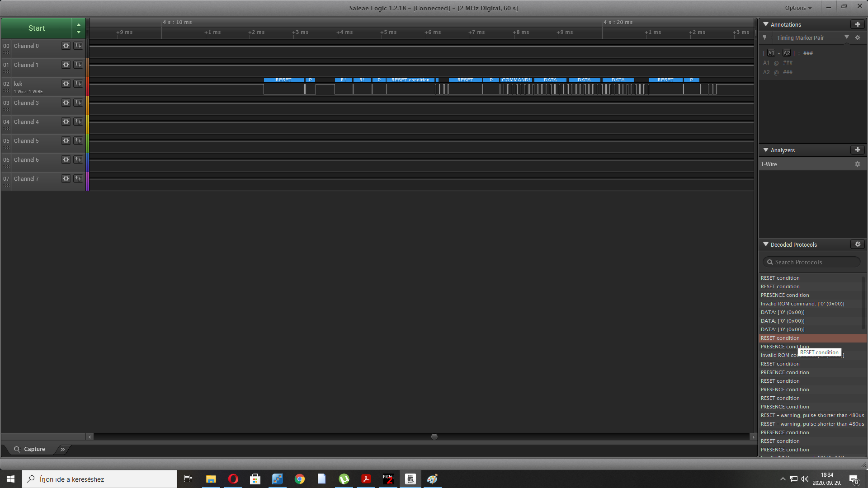The width and height of the screenshot is (868, 488).
Task: Add a new analyzer with plus button
Action: [857, 150]
